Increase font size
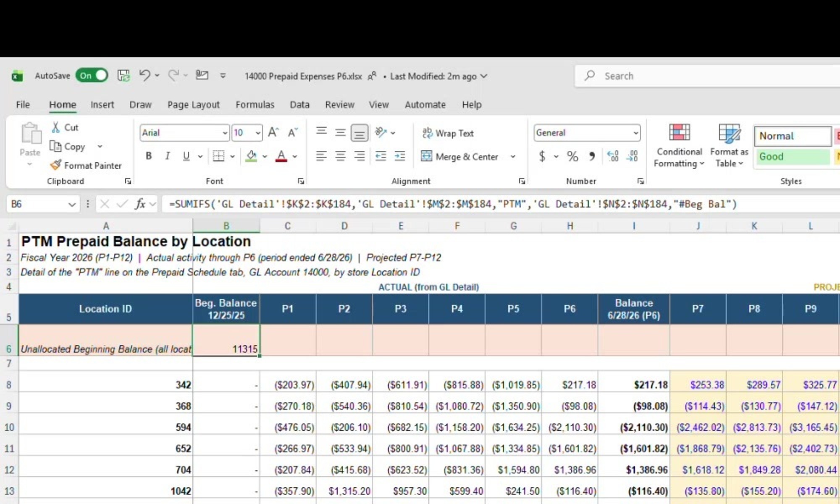The image size is (840, 504). pyautogui.click(x=273, y=133)
